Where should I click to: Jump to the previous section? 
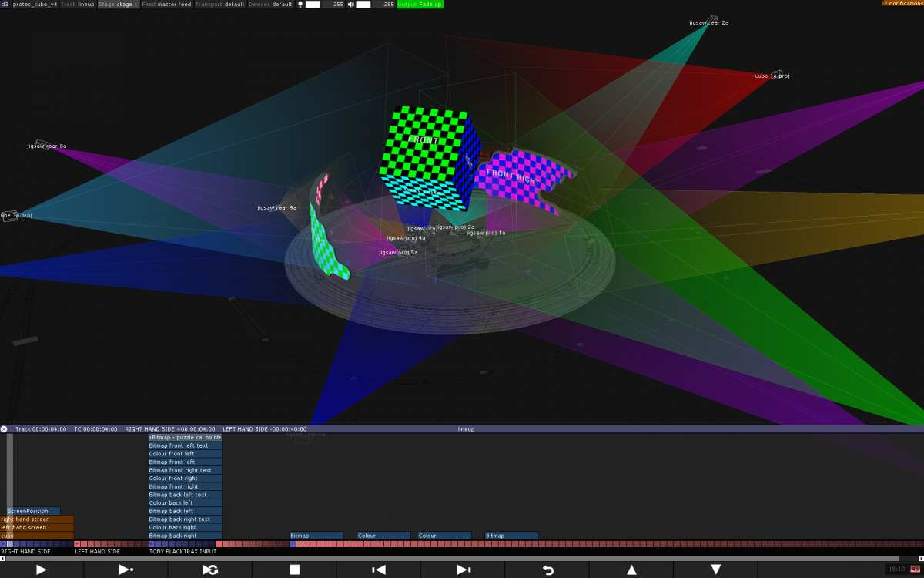(x=378, y=570)
